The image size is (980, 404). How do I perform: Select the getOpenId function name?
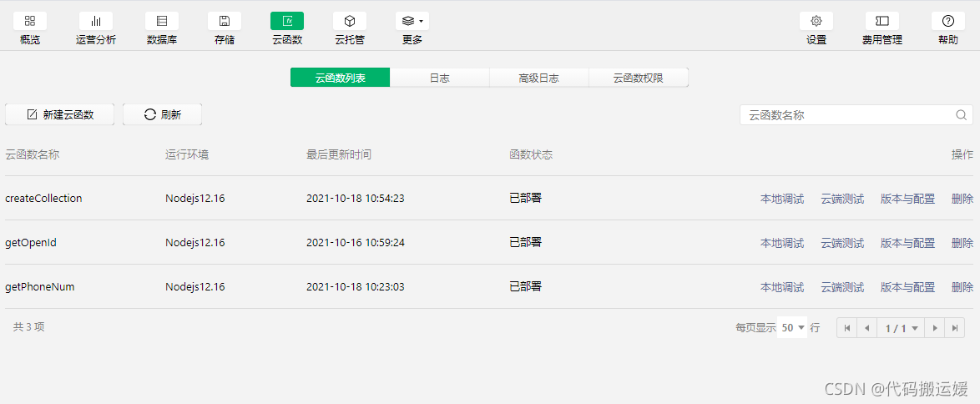click(x=31, y=242)
